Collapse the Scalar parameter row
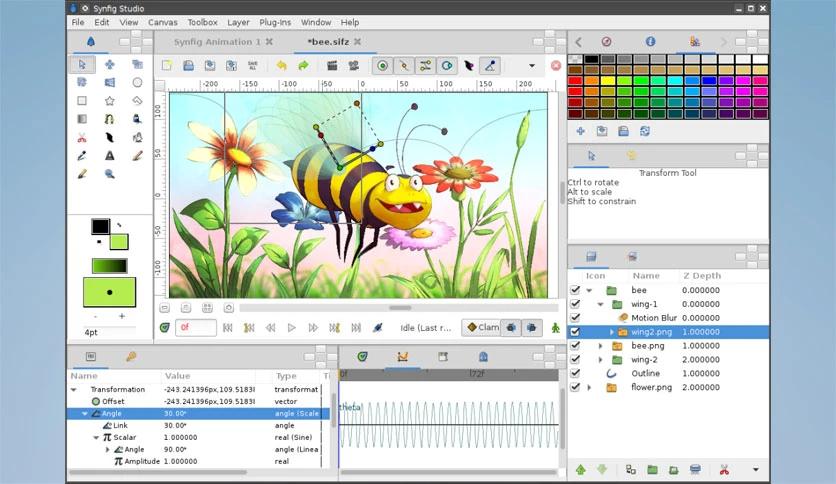 tap(96, 438)
